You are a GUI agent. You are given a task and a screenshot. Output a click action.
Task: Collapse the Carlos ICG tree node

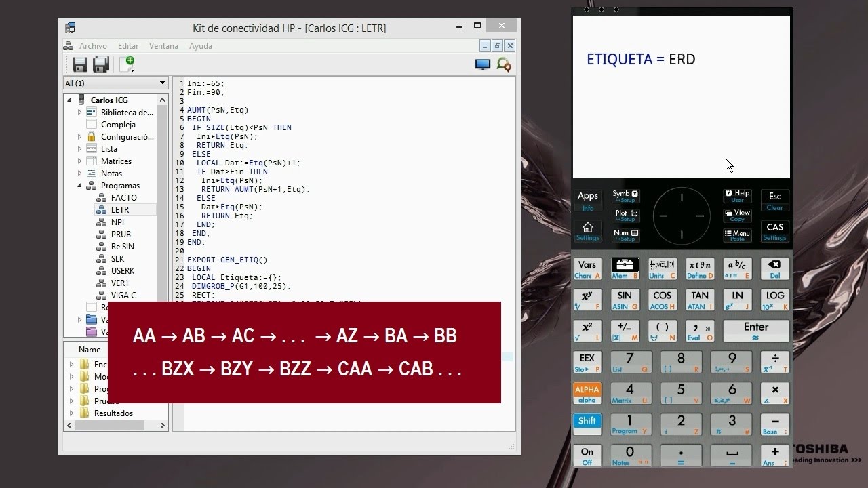pos(69,100)
